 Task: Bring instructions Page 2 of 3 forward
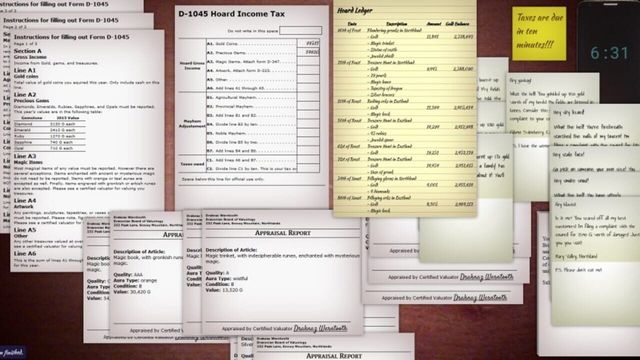coord(77,20)
